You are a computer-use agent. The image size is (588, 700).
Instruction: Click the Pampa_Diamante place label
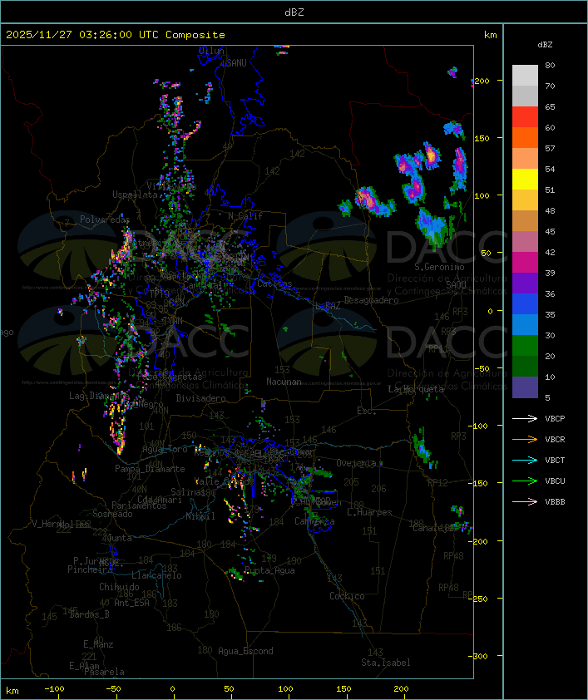pyautogui.click(x=150, y=469)
